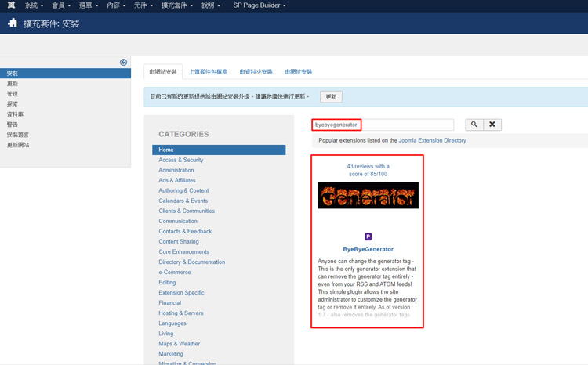Open the 說明 menu

click(x=211, y=5)
